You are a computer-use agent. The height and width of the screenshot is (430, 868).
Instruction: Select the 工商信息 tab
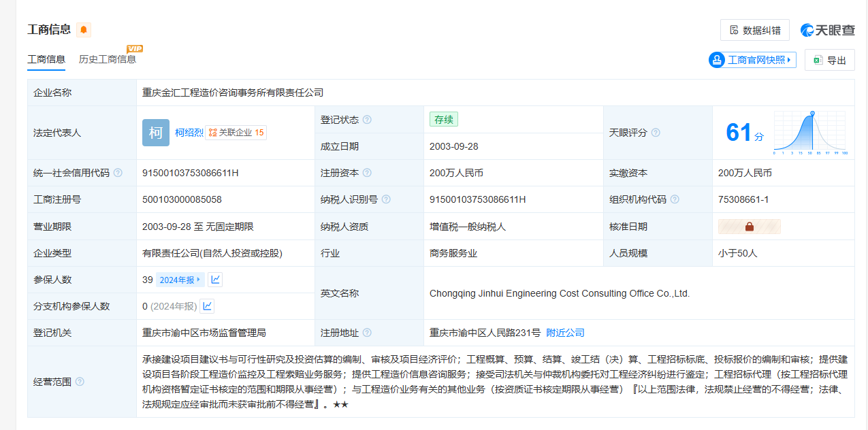point(46,59)
